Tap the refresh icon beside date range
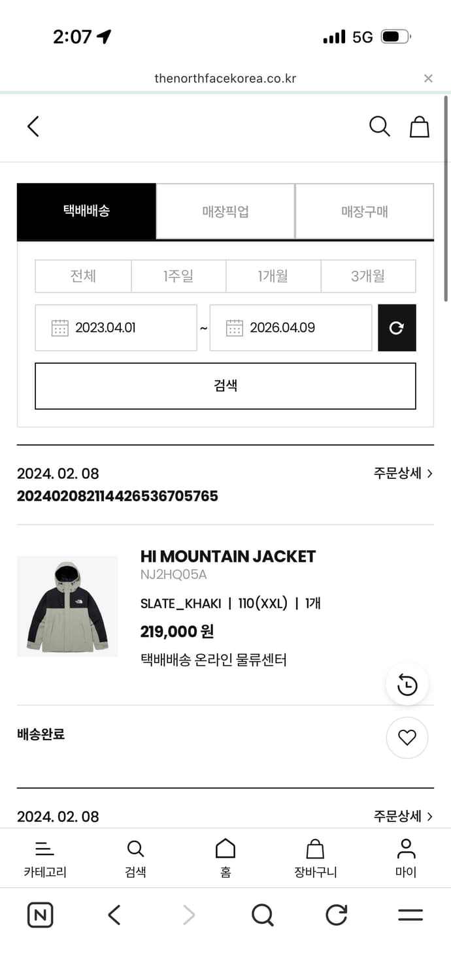Image resolution: width=451 pixels, height=980 pixels. (x=397, y=327)
